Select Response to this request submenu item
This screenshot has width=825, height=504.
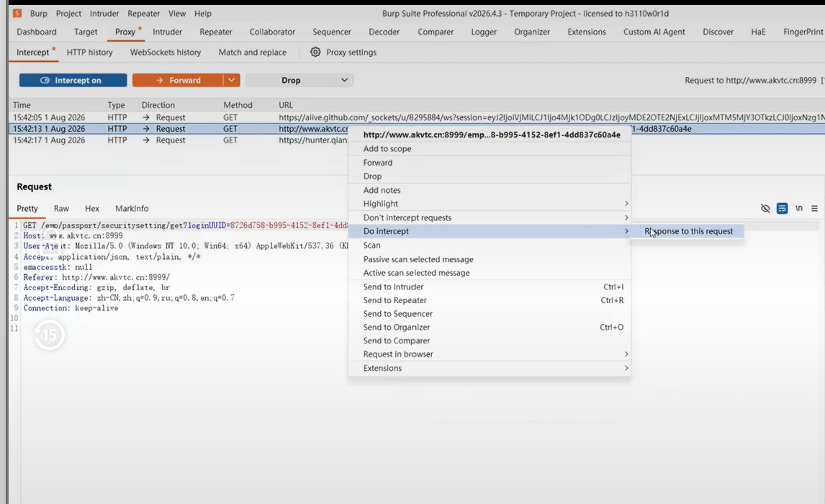point(688,231)
